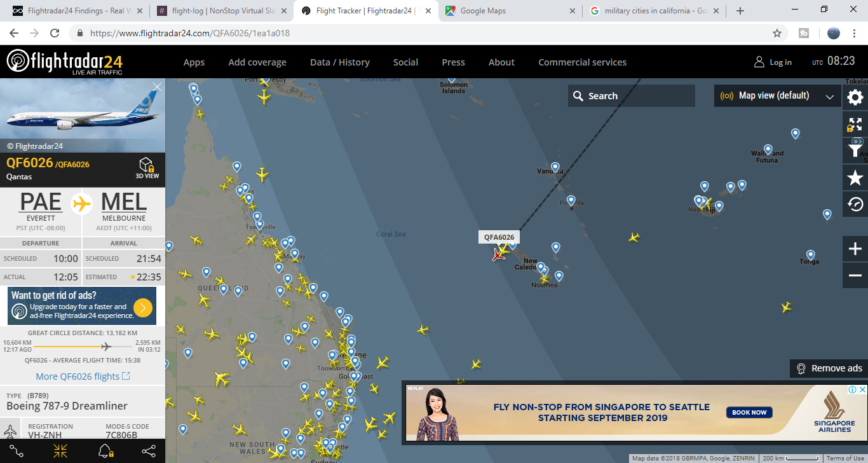Click the airport pin at Wallis and Futuna
This screenshot has width=868, height=463.
(768, 150)
